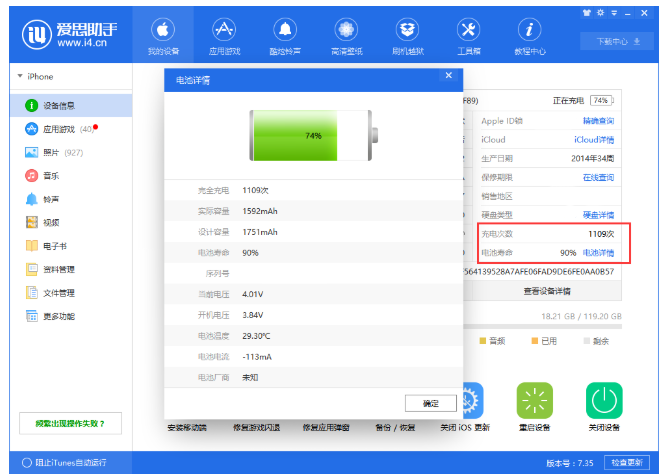Open the iCloud详情 link
The height and width of the screenshot is (475, 661).
[x=594, y=140]
